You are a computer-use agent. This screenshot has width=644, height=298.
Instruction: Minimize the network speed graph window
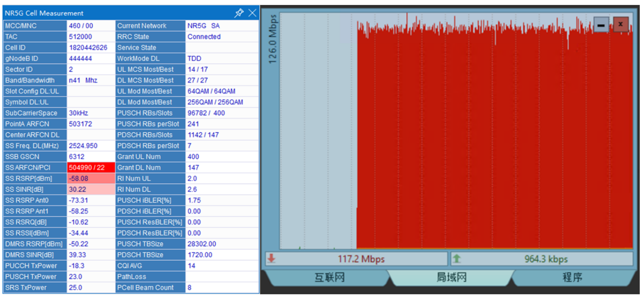[601, 25]
